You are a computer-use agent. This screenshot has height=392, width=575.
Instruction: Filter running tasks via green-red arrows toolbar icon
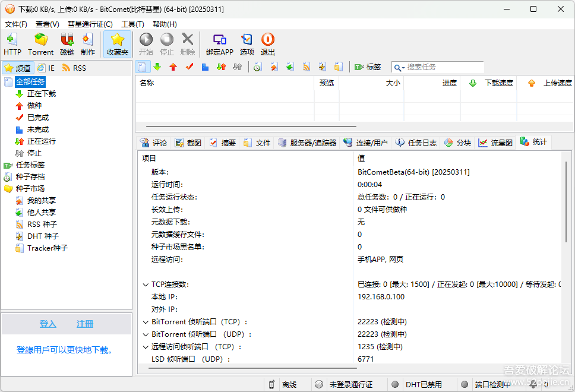point(221,67)
